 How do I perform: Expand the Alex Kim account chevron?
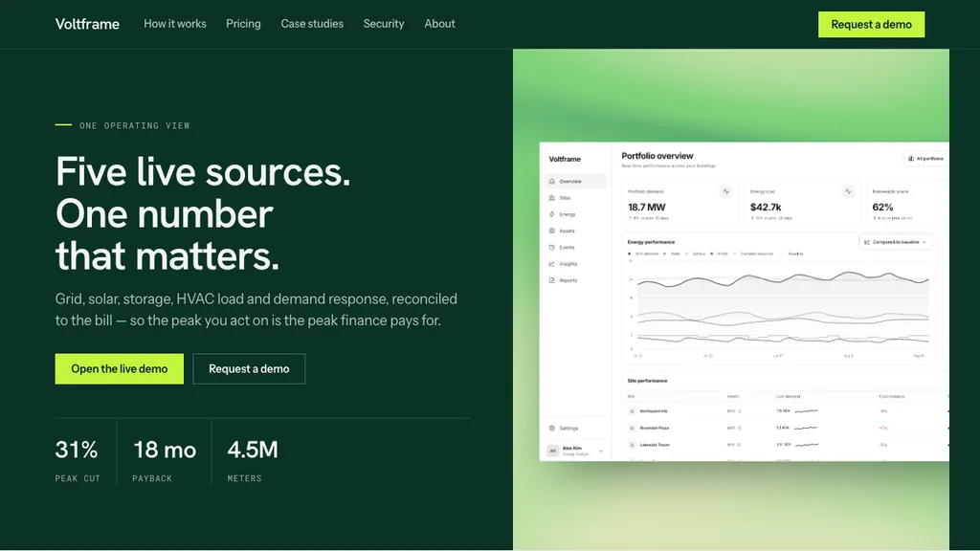(601, 451)
